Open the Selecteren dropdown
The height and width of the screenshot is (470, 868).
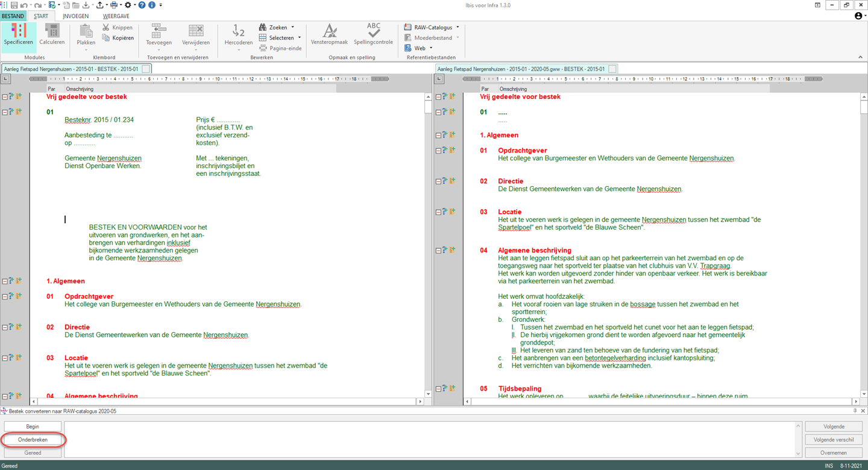point(299,38)
